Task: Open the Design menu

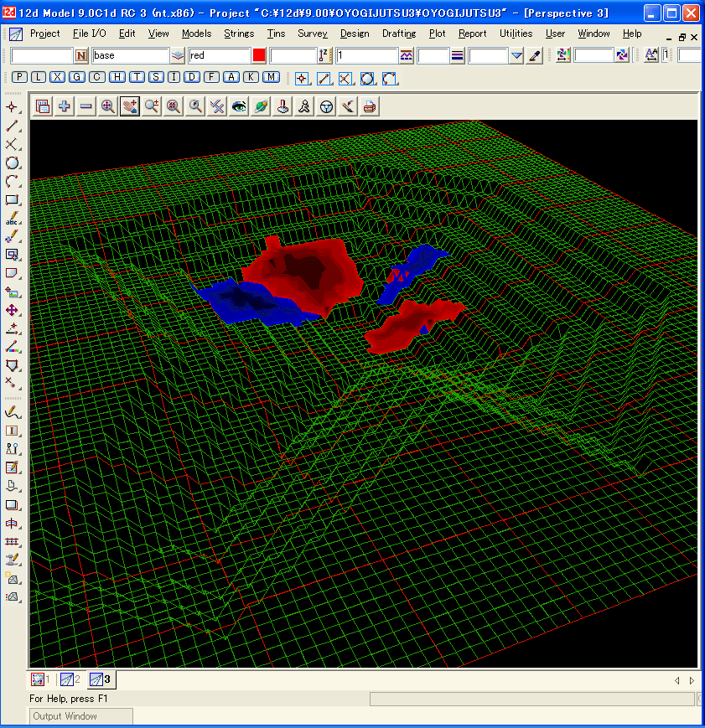Action: coord(355,34)
